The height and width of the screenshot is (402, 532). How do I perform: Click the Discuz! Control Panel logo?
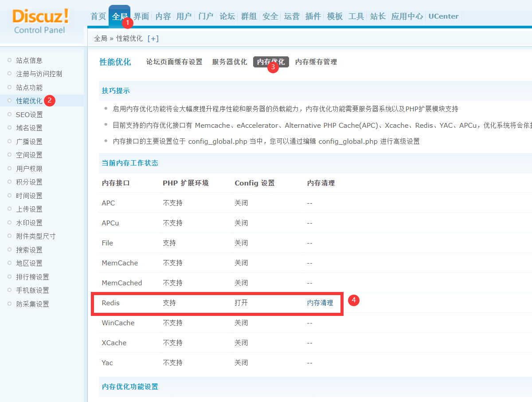point(41,21)
